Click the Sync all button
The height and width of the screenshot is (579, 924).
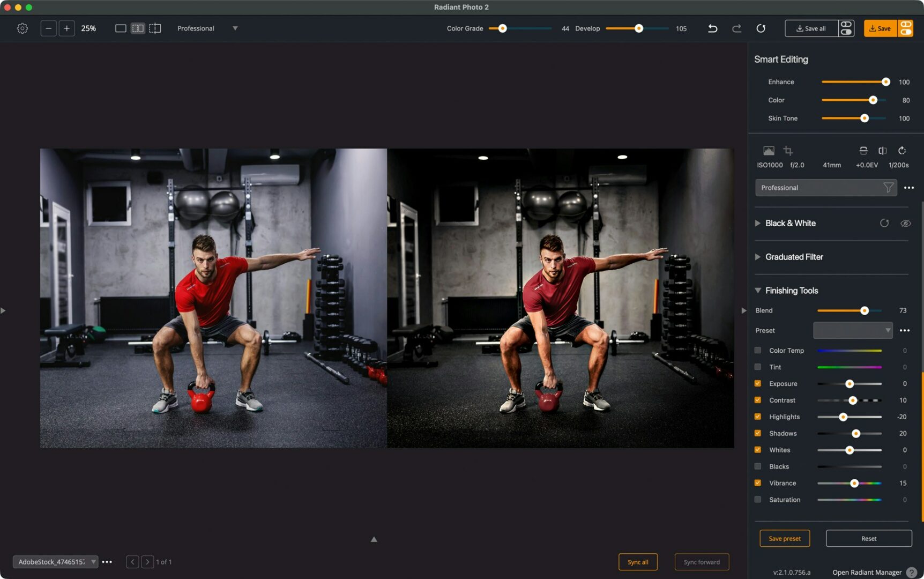[638, 562]
